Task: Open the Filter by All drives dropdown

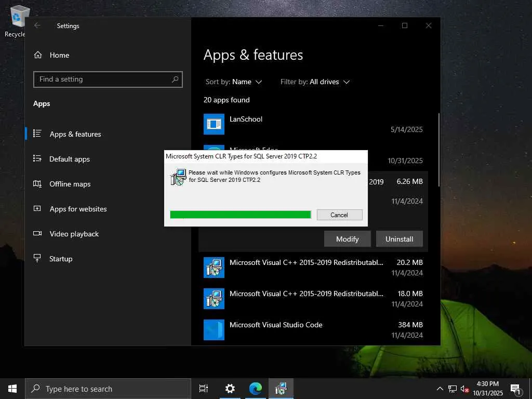Action: pyautogui.click(x=315, y=82)
